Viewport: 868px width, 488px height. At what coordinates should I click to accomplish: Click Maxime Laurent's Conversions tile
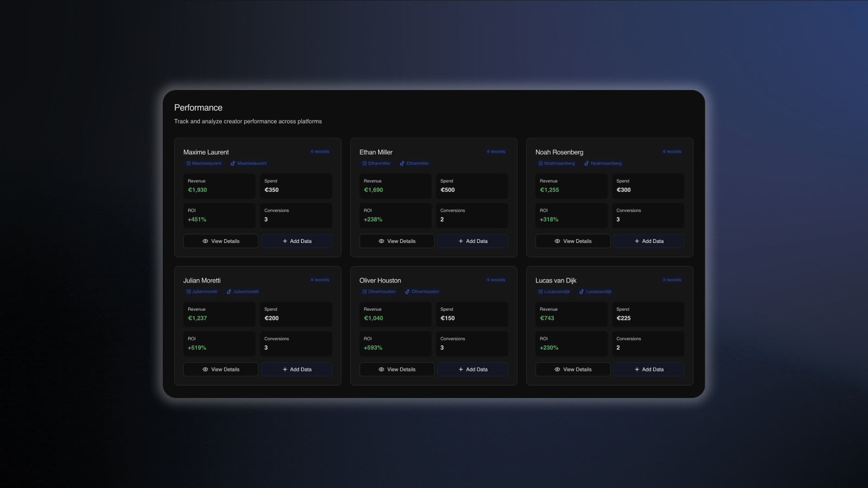(296, 215)
